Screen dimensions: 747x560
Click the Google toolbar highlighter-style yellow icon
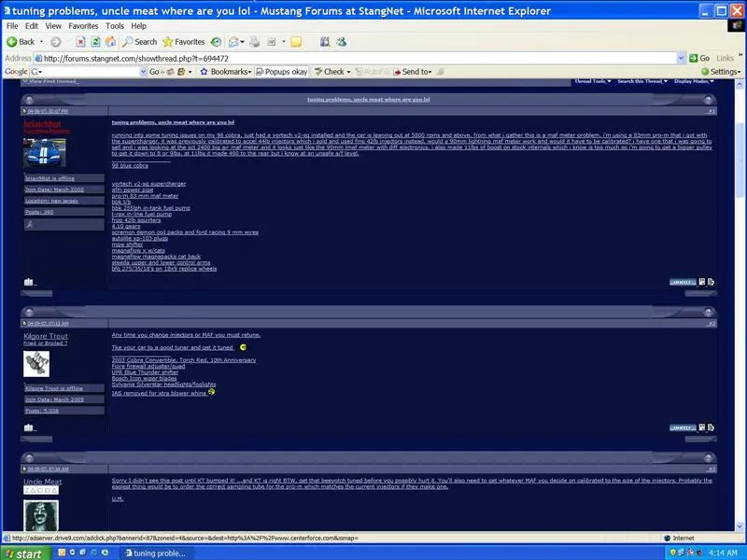point(181,72)
